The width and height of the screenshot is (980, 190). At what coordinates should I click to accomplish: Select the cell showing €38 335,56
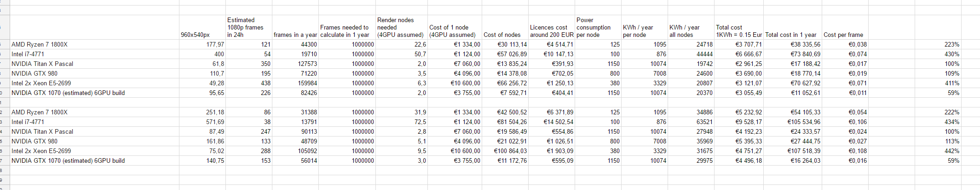(x=792, y=44)
